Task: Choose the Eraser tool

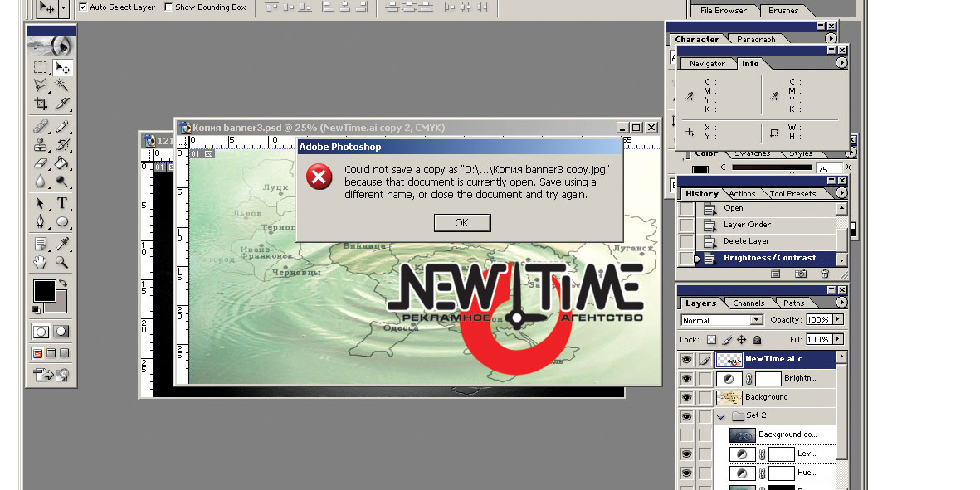Action: click(41, 163)
